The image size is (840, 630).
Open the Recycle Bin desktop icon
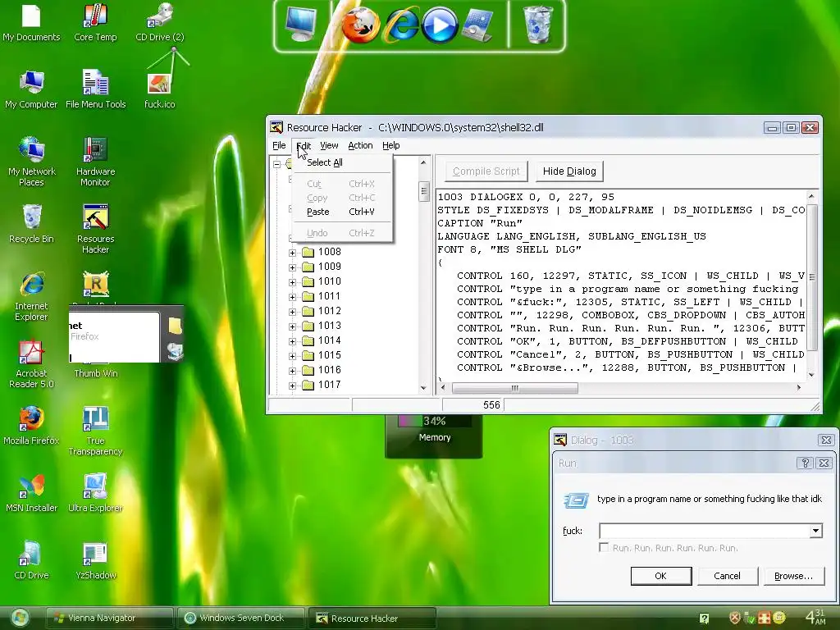(31, 224)
